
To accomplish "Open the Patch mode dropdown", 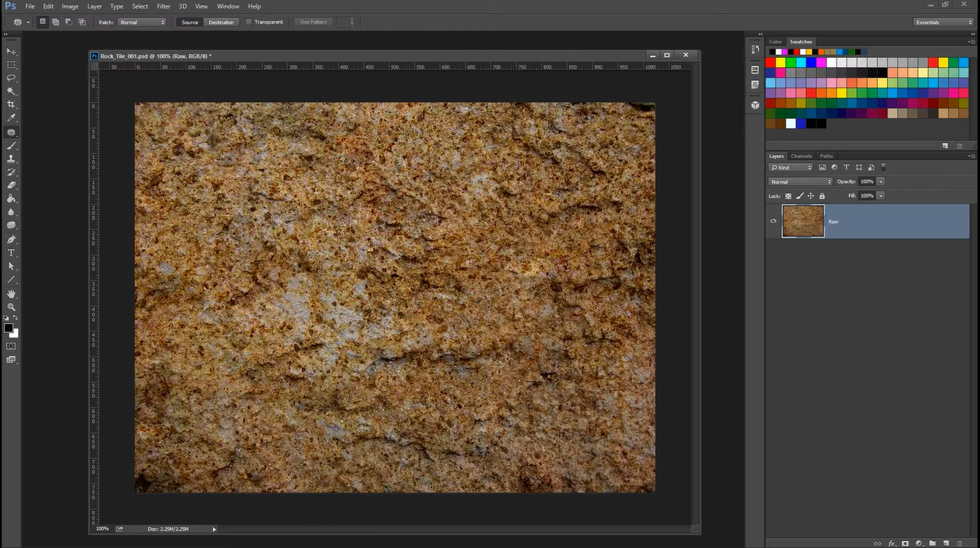I will click(142, 22).
